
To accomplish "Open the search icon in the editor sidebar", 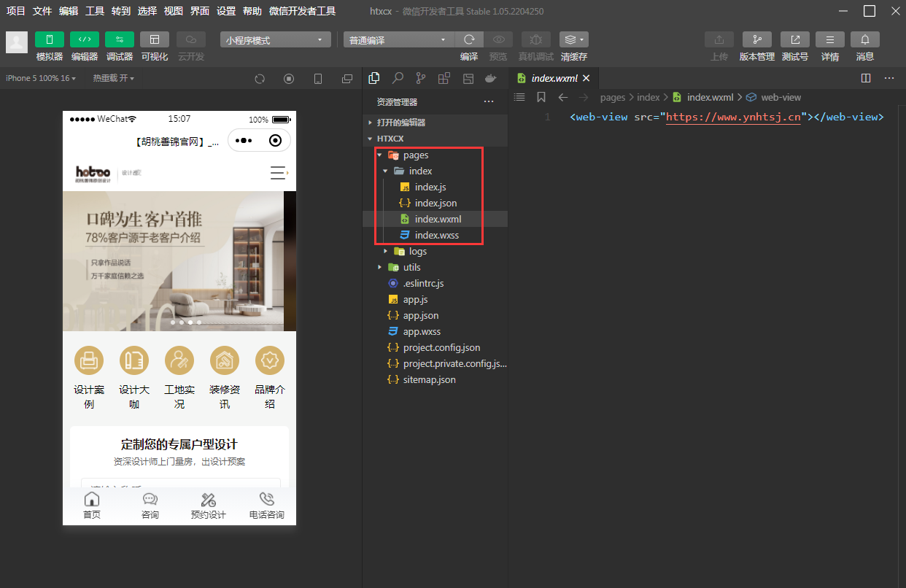I will pyautogui.click(x=398, y=78).
